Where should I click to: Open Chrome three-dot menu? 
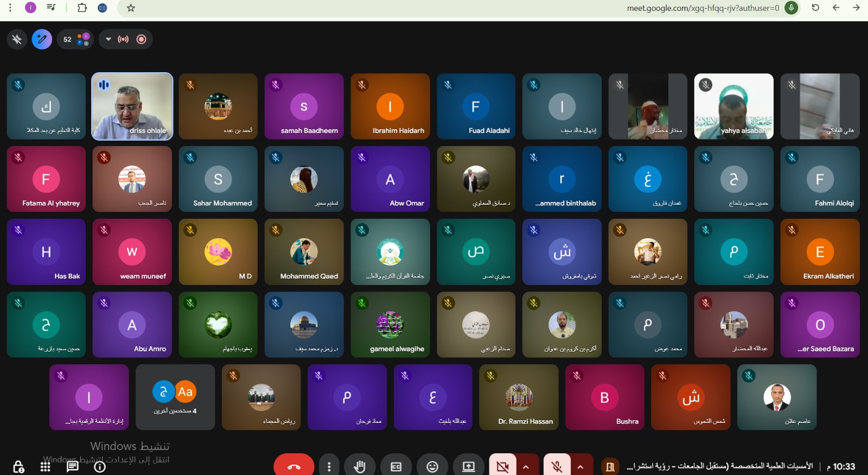[x=10, y=8]
